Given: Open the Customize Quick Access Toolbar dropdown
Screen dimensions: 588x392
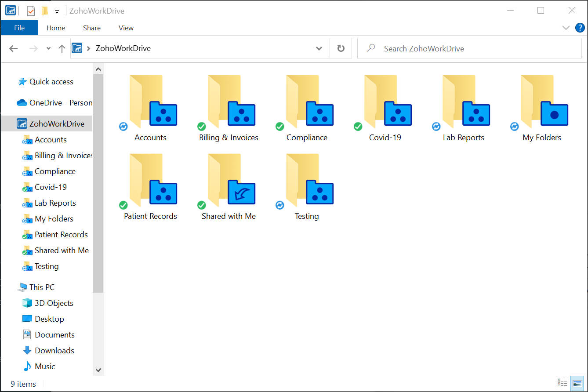Looking at the screenshot, I should [57, 11].
